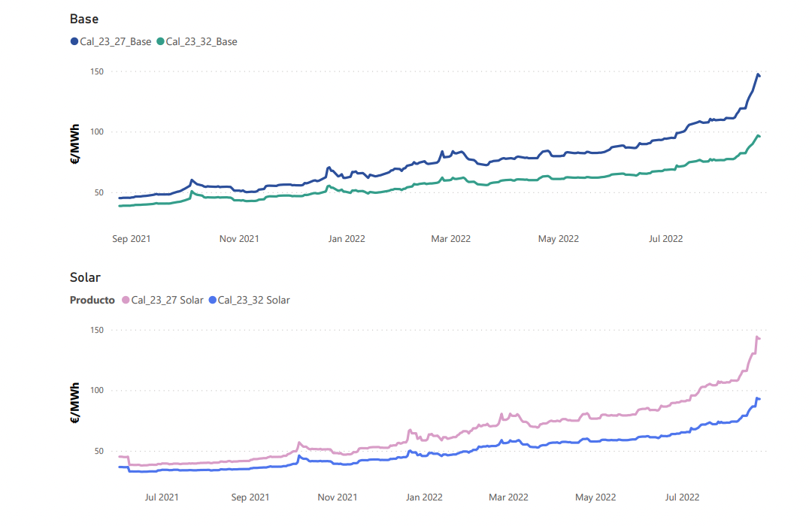Image resolution: width=812 pixels, height=526 pixels.
Task: Toggle the Cal_23_32_Base series legend label
Action: coord(201,42)
